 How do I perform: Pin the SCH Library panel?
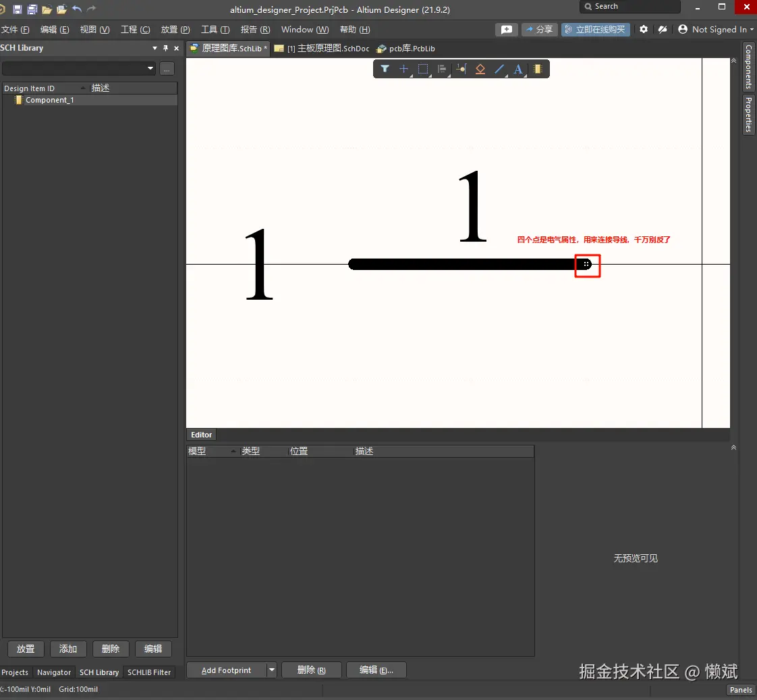[x=165, y=49]
